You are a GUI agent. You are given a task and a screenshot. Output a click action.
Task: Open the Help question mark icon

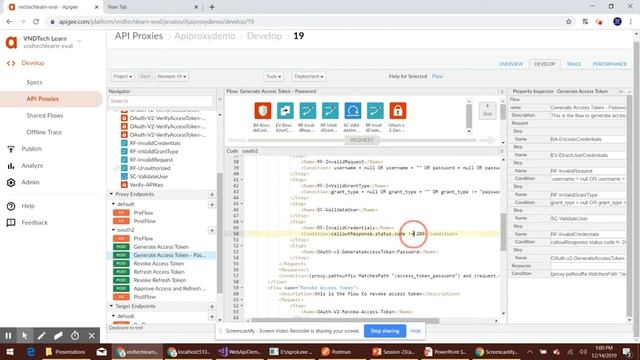[x=11, y=206]
